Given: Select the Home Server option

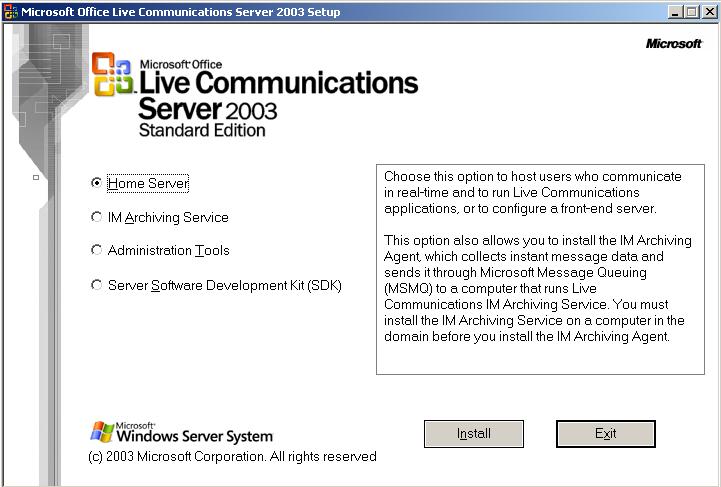Looking at the screenshot, I should 96,183.
